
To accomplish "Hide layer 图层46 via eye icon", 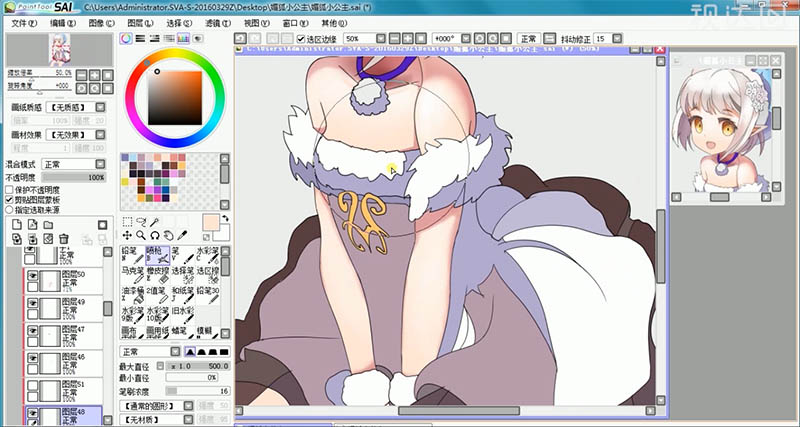I will [33, 358].
